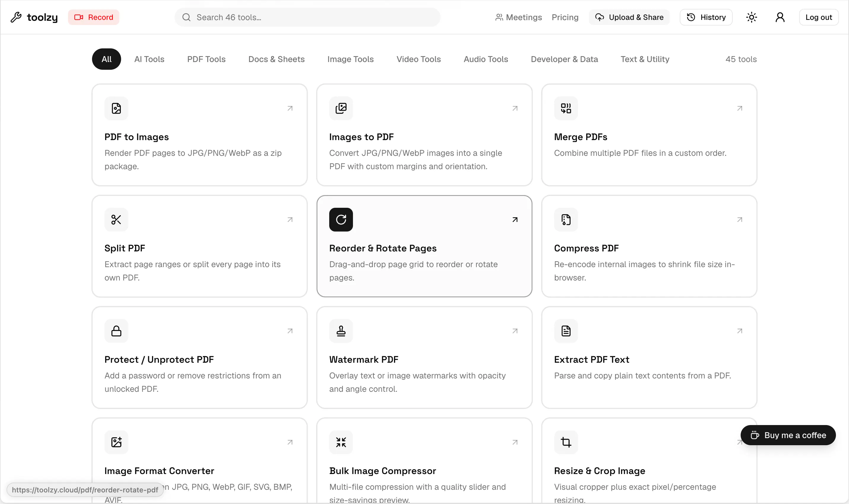Select the All category tab
The height and width of the screenshot is (504, 849).
(106, 59)
